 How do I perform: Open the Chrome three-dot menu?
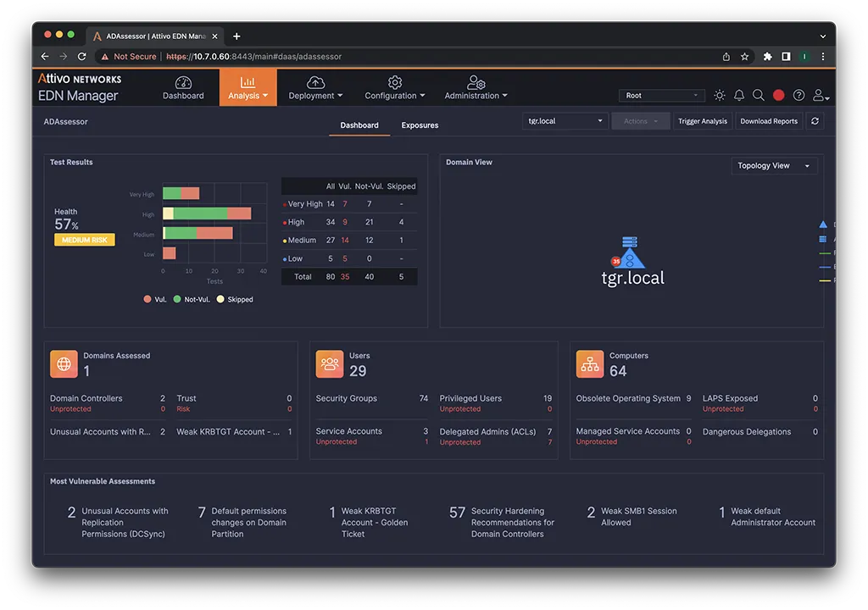pyautogui.click(x=822, y=57)
